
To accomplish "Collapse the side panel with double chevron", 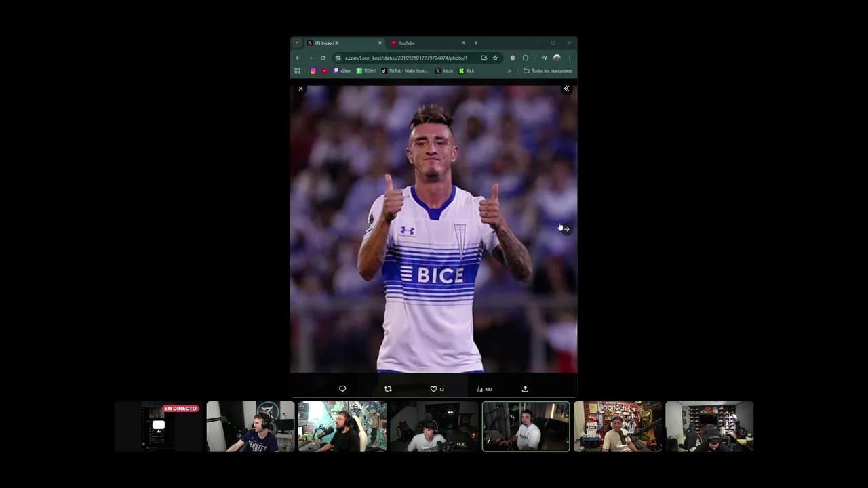I will [566, 89].
